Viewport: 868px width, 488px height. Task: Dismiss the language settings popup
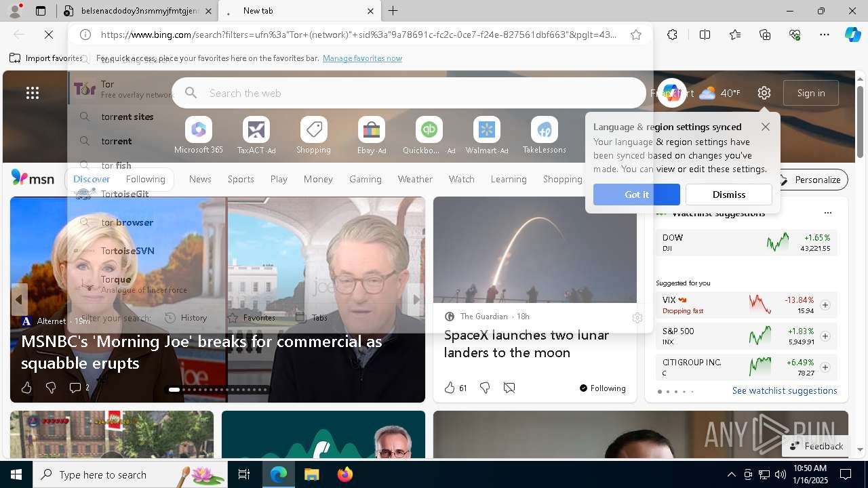[x=729, y=195]
